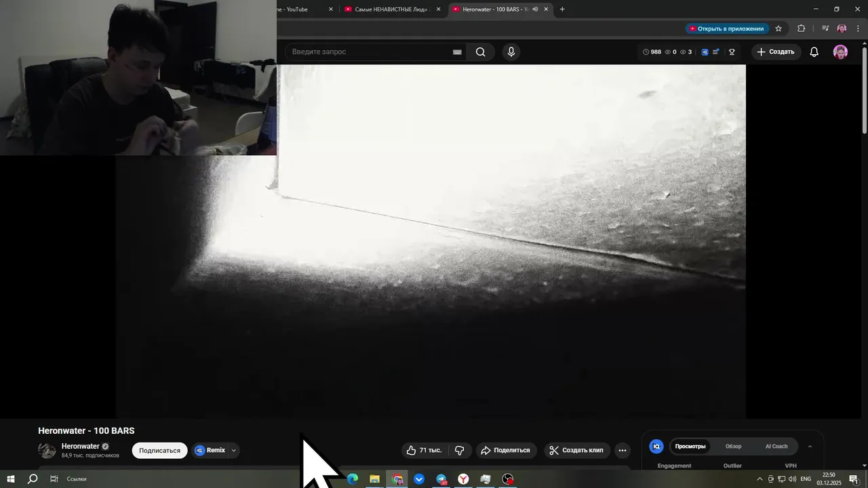Open the AI Coach tab in vidIQ panel

pyautogui.click(x=776, y=447)
